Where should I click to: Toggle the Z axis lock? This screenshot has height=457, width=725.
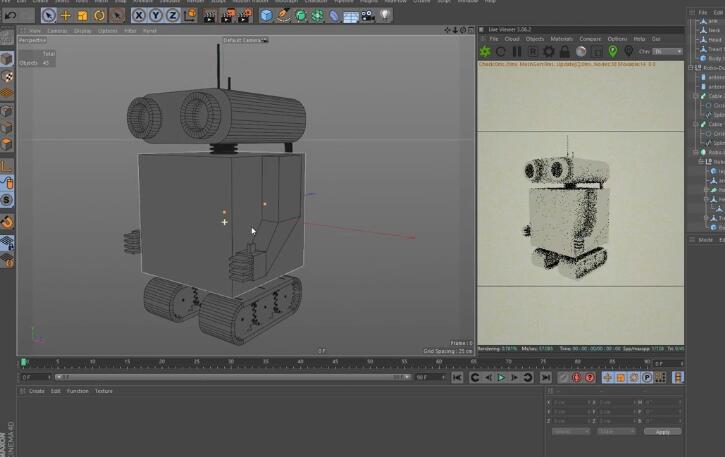point(172,15)
